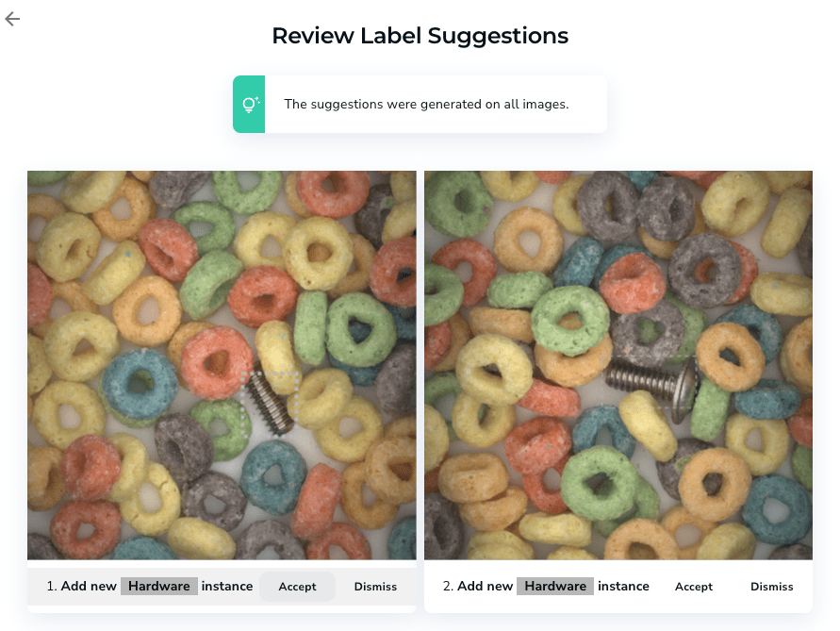Accept the first Hardware instance suggestion
840x631 pixels.
[297, 587]
